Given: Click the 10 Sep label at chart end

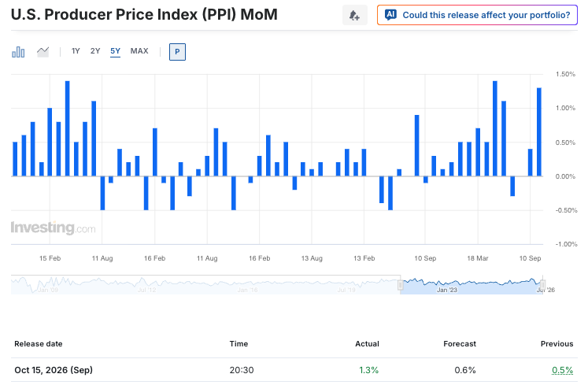Looking at the screenshot, I should pos(530,258).
